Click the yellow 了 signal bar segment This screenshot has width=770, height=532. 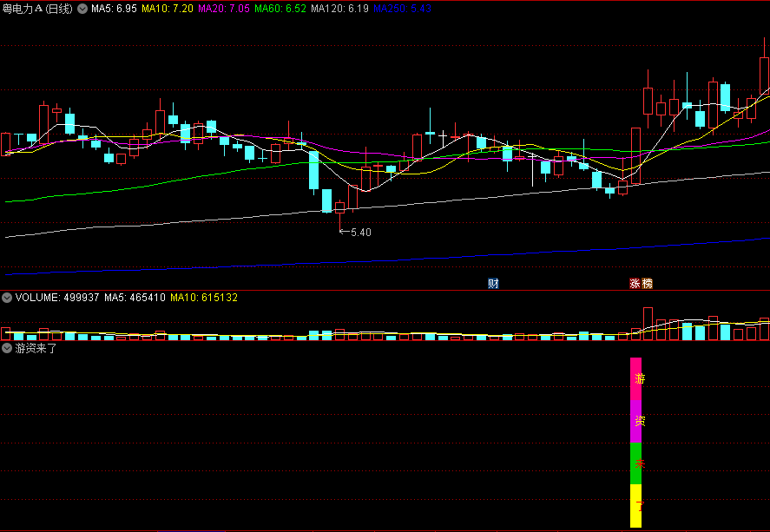[x=636, y=506]
